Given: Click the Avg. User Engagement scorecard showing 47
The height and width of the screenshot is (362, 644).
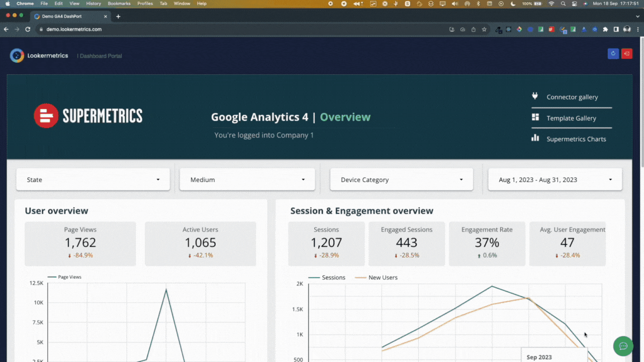Looking at the screenshot, I should (567, 244).
